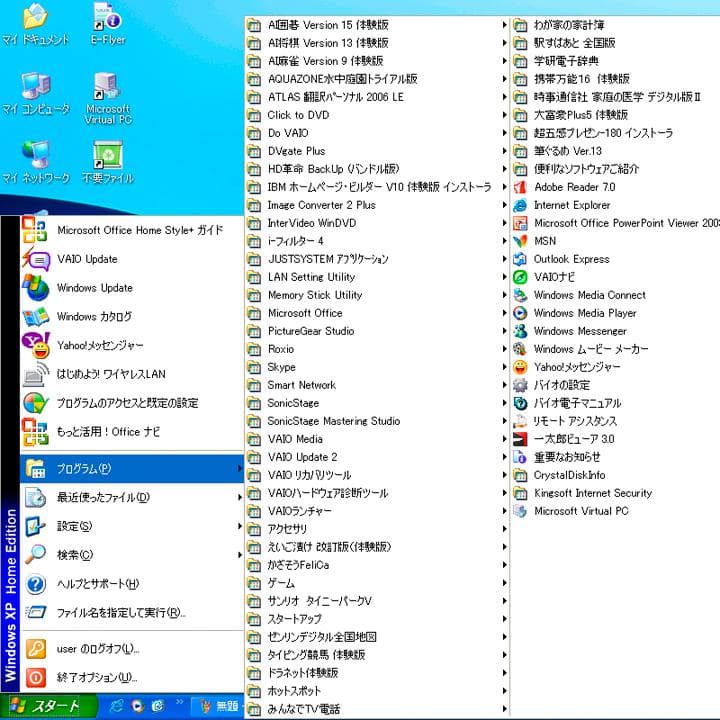Open LAN Setting Utility folder
Screen dimensions: 720x720
tap(378, 277)
